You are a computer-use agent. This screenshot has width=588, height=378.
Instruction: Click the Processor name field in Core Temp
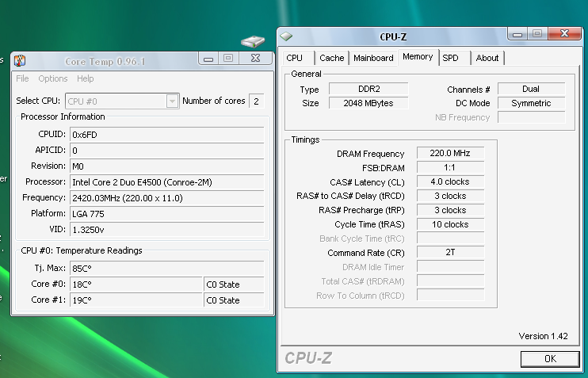[x=166, y=181]
